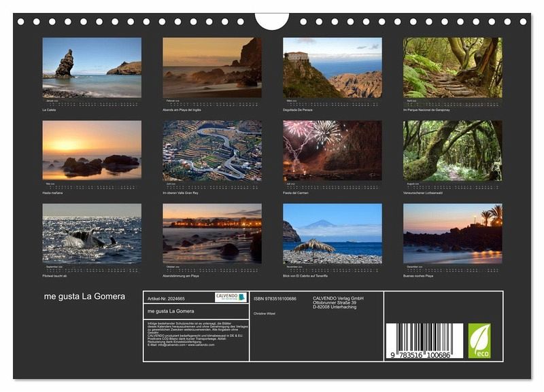Click the E-Mail info@calvendo.com line
Screen dimensions: 544x392
181,345
